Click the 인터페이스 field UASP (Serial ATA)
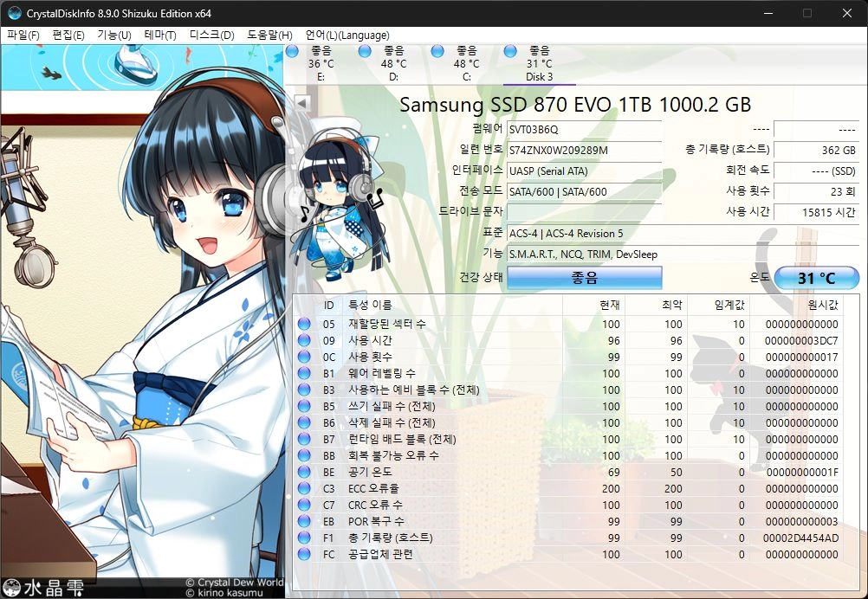This screenshot has width=868, height=599. pyautogui.click(x=584, y=171)
